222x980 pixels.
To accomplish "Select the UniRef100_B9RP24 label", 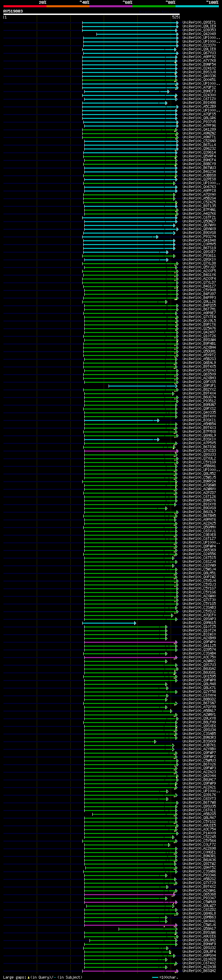I will [x=199, y=481].
